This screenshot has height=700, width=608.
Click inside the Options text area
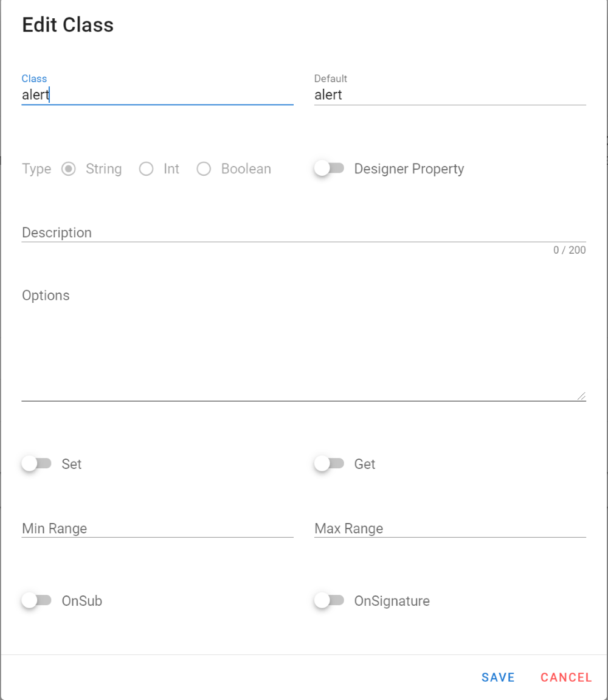point(303,347)
